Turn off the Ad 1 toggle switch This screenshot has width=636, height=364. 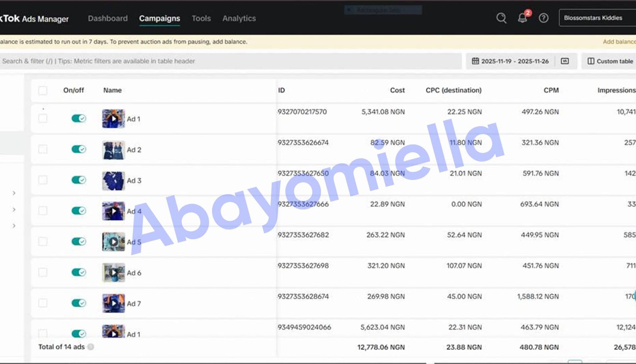(x=79, y=118)
